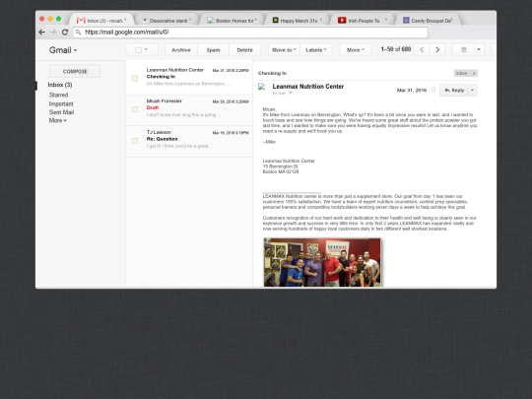Switch to the Irish People Ta tab
The height and width of the screenshot is (399, 532).
[363, 21]
